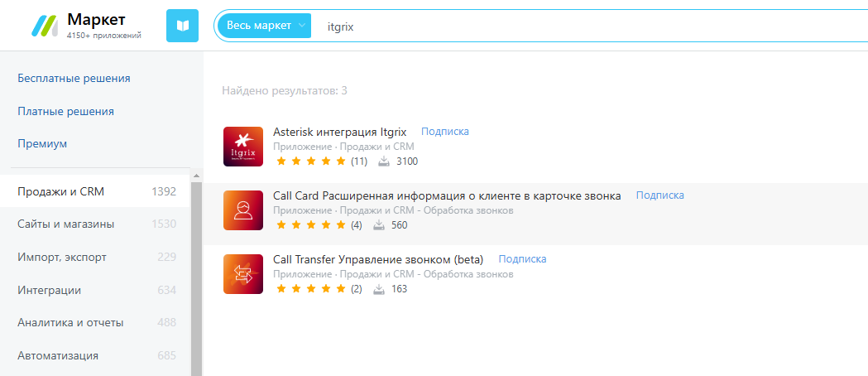Open Премиум link

click(42, 143)
